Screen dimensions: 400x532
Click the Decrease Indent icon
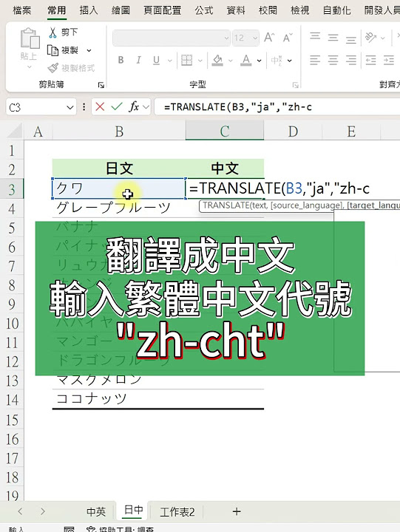[x=370, y=61]
